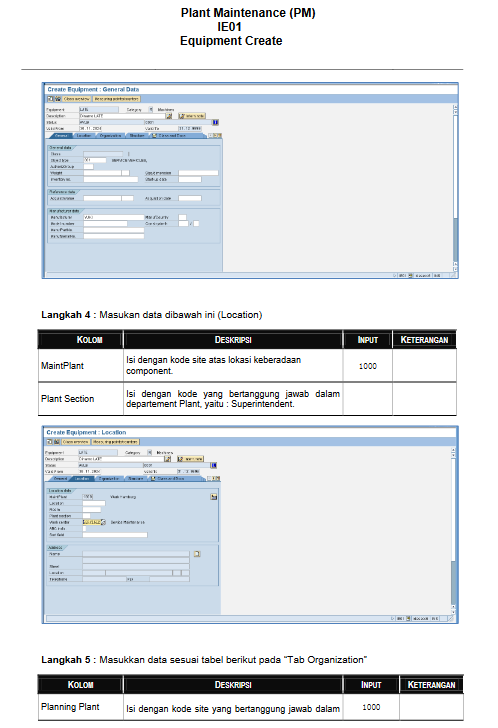Click ABC indicator field in Location data
Image resolution: width=498 pixels, height=728 pixels.
(84, 528)
